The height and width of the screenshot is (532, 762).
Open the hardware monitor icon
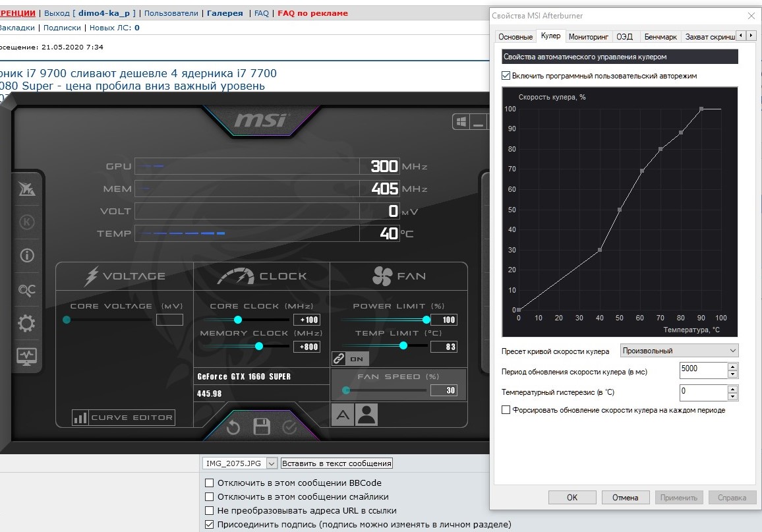[x=27, y=357]
